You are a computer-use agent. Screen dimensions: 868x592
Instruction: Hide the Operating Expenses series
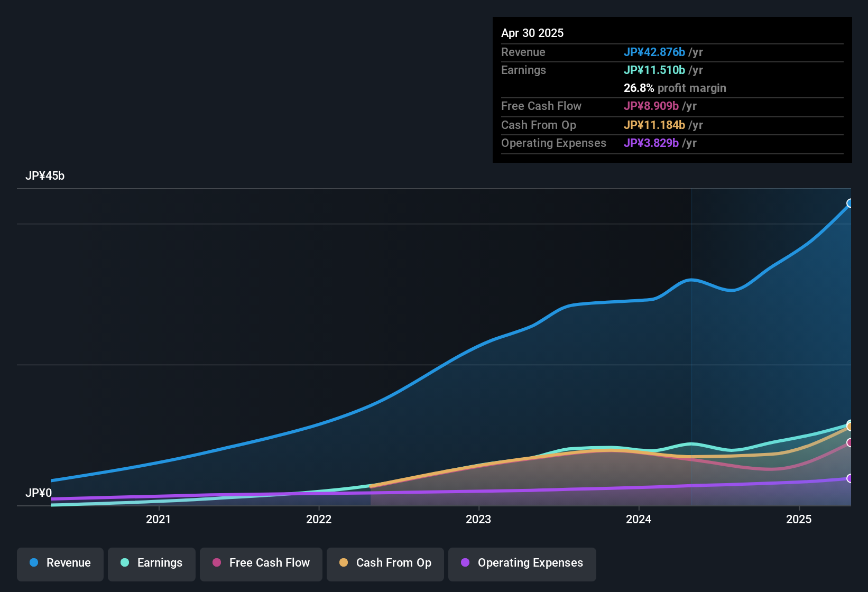522,564
